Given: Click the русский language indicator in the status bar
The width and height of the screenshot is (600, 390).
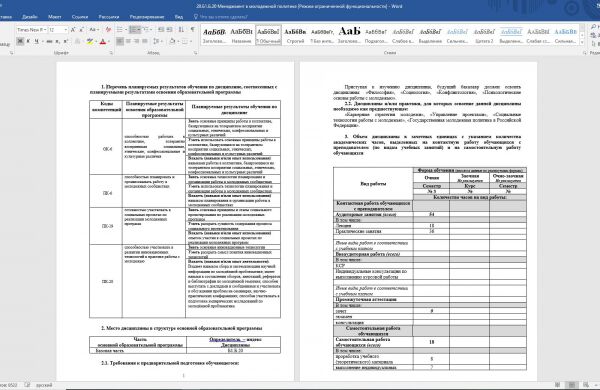Looking at the screenshot, I should [44, 385].
